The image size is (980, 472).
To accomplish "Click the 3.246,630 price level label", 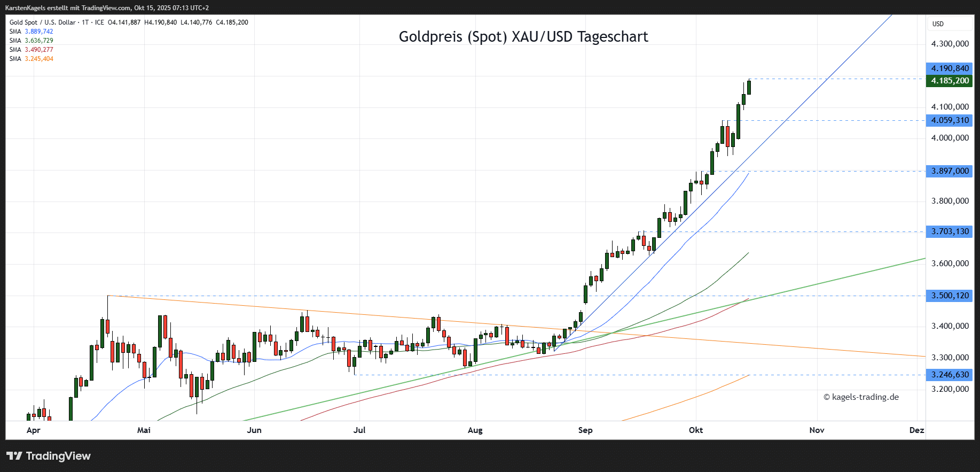I will pos(949,375).
